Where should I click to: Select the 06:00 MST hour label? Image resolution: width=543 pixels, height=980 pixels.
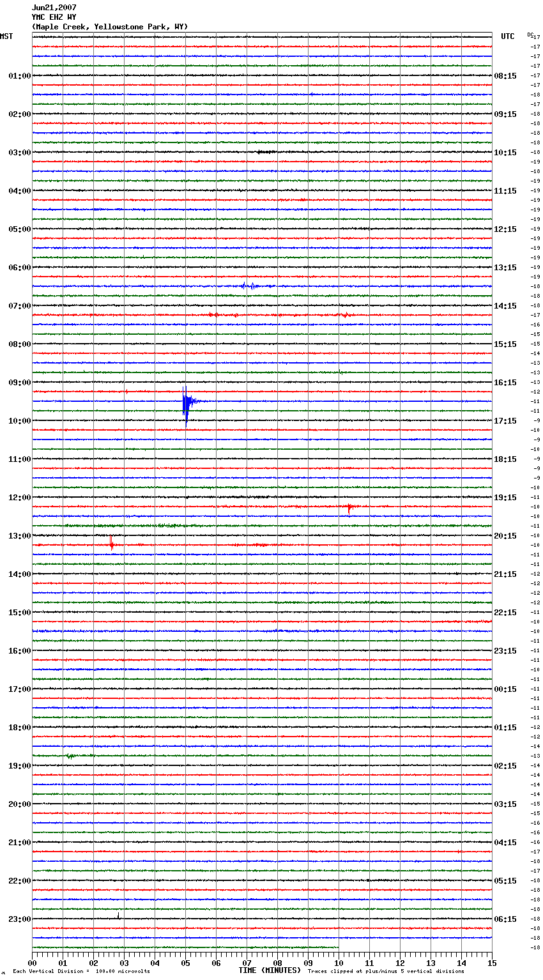tap(20, 268)
